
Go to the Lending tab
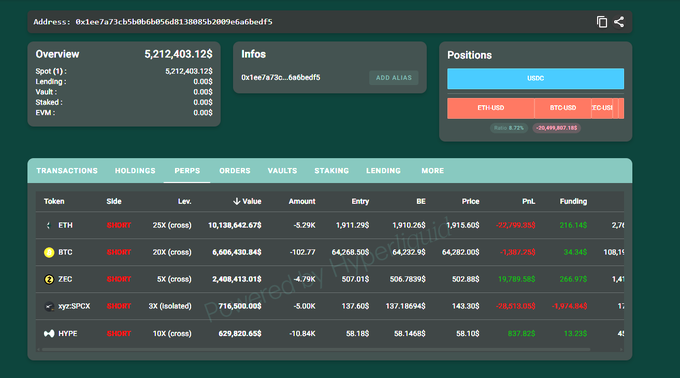(x=383, y=171)
